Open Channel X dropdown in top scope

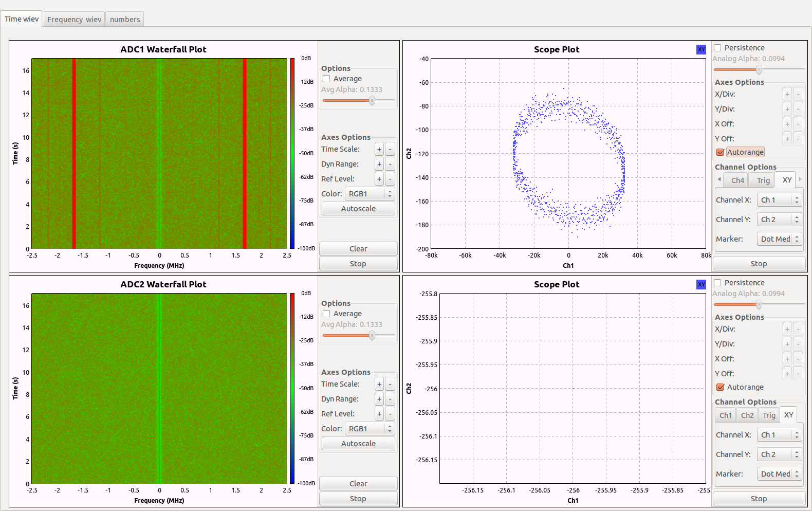[779, 200]
